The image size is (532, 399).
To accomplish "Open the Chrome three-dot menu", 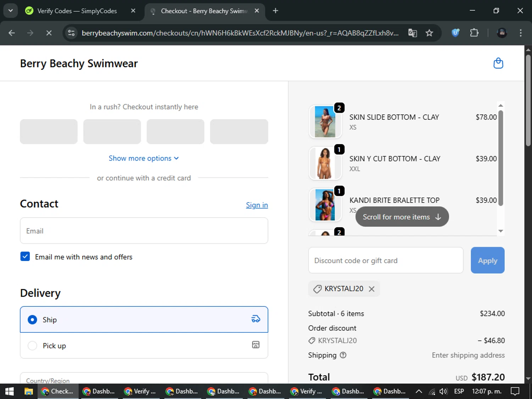I will click(x=521, y=33).
